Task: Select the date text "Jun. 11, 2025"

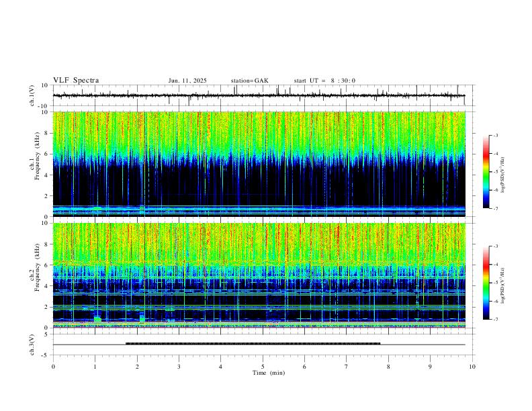Action: [187, 81]
